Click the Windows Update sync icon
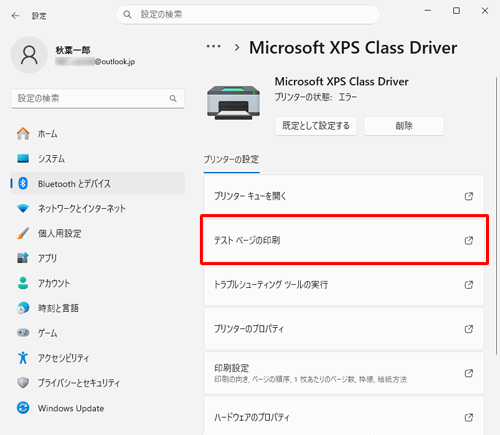The height and width of the screenshot is (435, 500). tap(23, 408)
